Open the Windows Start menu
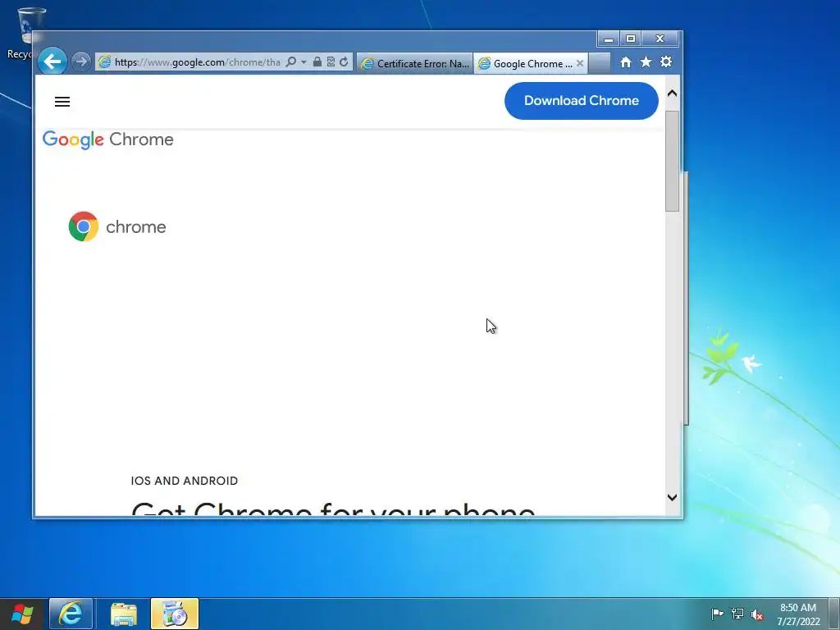This screenshot has height=630, width=840. click(x=22, y=614)
